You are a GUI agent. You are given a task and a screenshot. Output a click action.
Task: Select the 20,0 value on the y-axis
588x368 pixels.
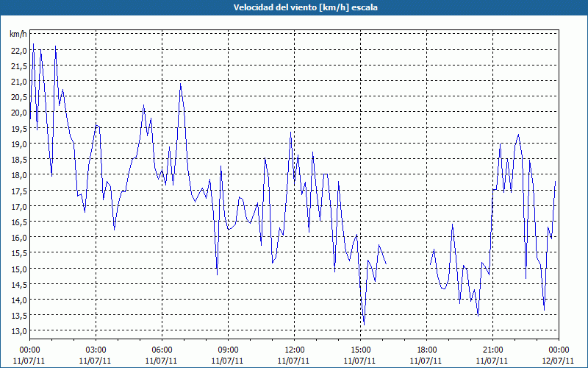(x=19, y=113)
